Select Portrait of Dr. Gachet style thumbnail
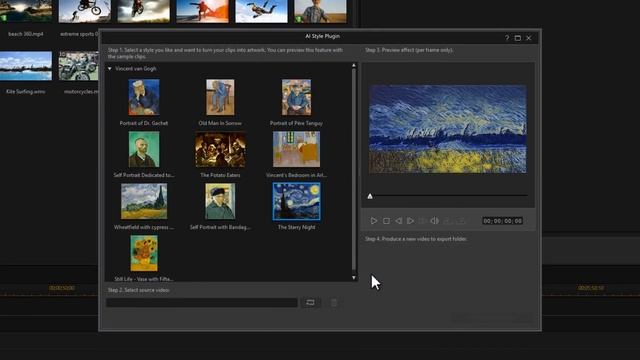Viewport: 640px width, 360px height. pyautogui.click(x=144, y=97)
